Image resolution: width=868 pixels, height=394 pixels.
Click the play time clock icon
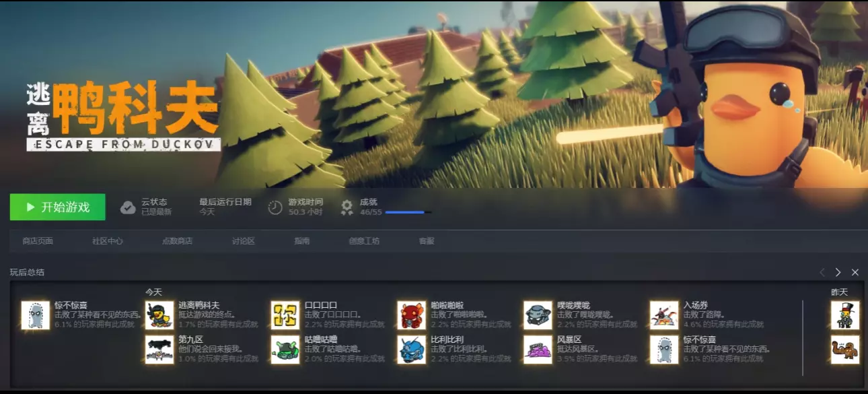point(275,207)
